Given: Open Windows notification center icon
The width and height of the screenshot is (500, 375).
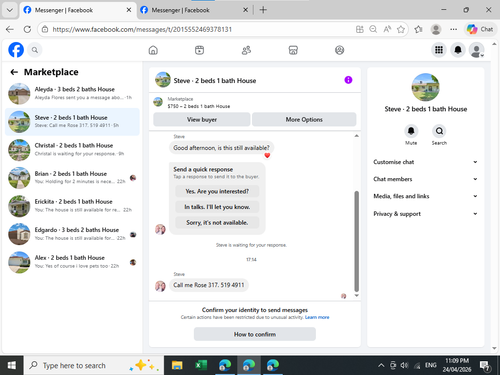Looking at the screenshot, I should click(484, 366).
